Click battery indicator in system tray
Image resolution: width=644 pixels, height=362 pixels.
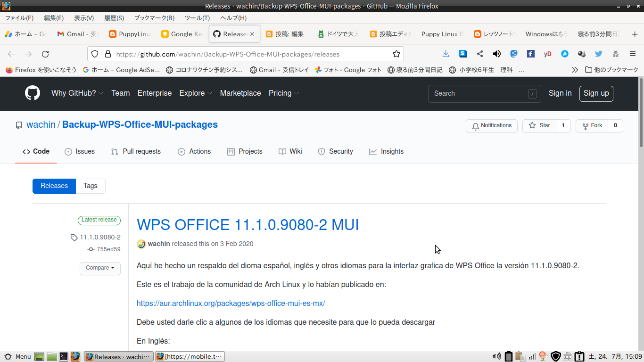coord(508,357)
